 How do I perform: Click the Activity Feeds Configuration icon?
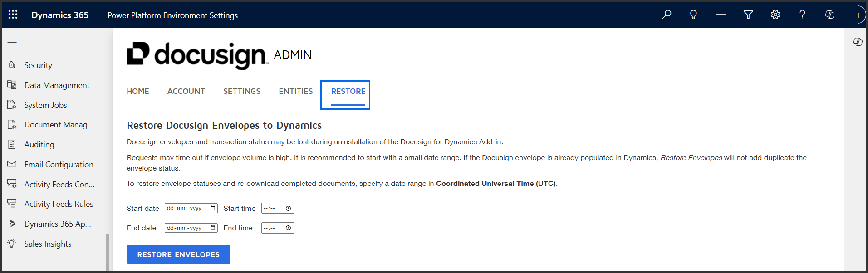tap(12, 184)
